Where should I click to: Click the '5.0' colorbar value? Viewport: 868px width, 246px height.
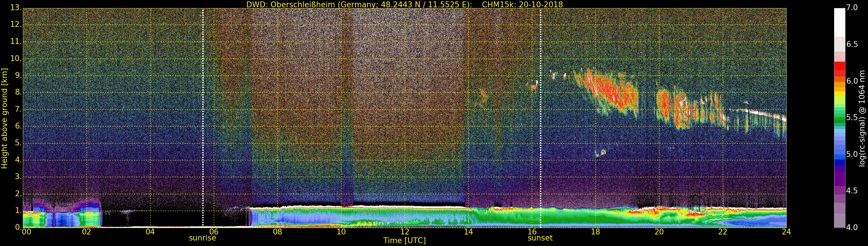(x=852, y=154)
